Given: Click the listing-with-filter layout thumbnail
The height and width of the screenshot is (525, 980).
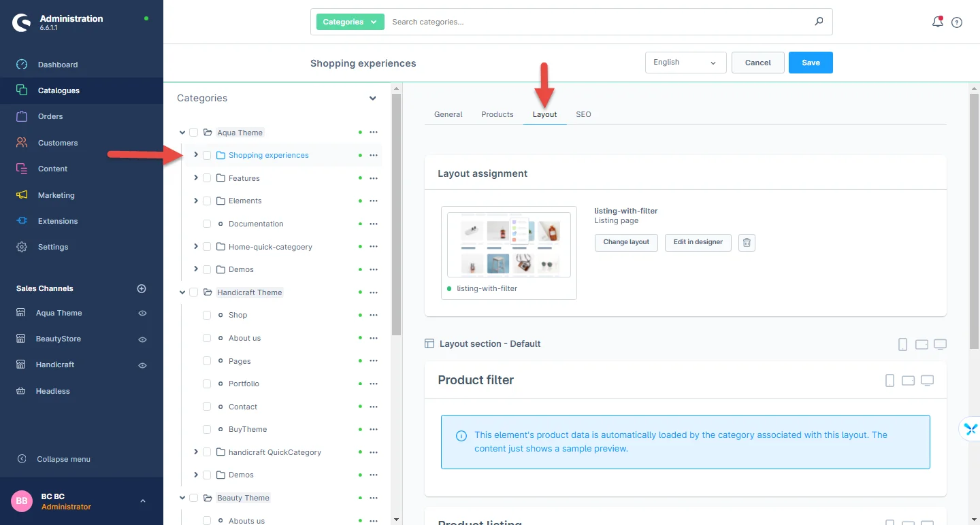Looking at the screenshot, I should pos(508,245).
